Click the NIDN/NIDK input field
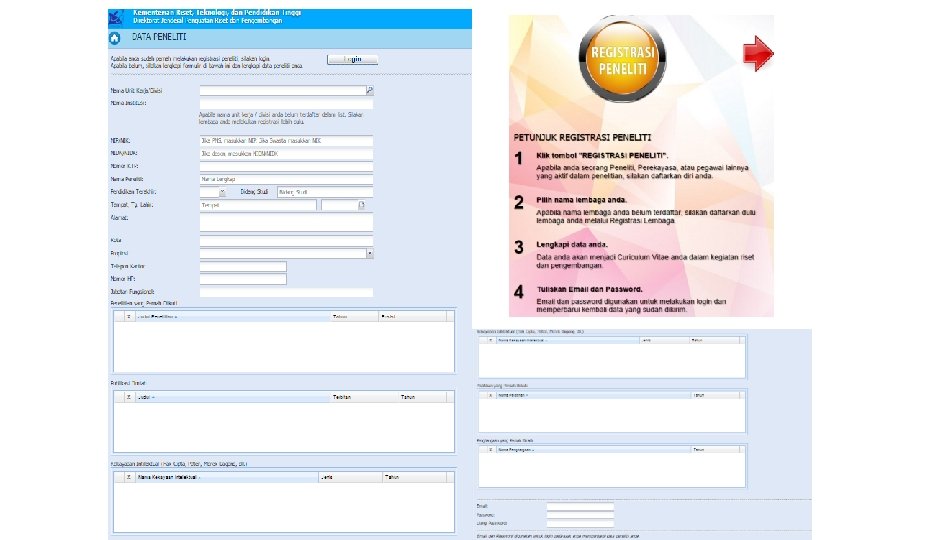The height and width of the screenshot is (540, 936). click(286, 153)
